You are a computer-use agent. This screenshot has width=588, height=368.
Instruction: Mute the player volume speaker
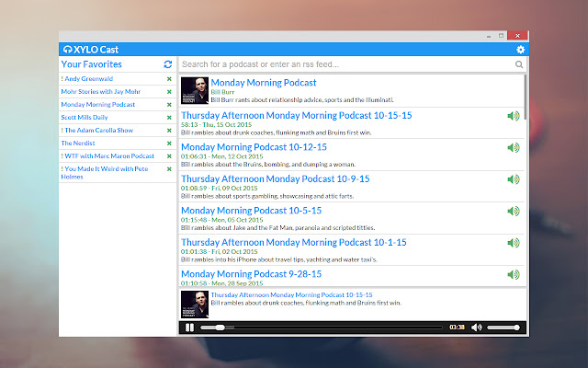[x=477, y=328]
